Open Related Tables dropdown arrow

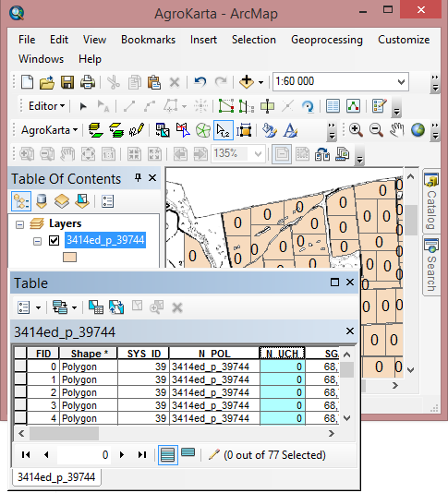(74, 307)
